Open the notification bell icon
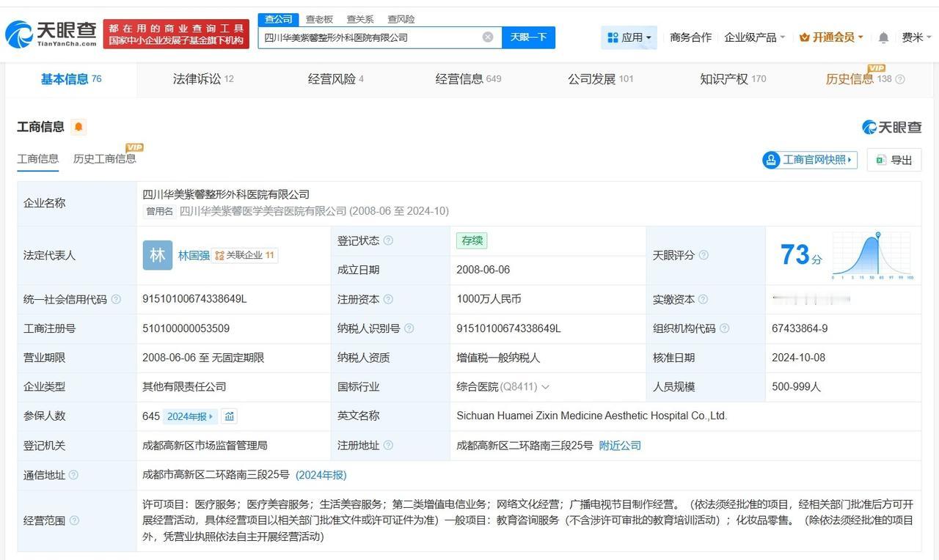The image size is (939, 560). click(x=883, y=37)
